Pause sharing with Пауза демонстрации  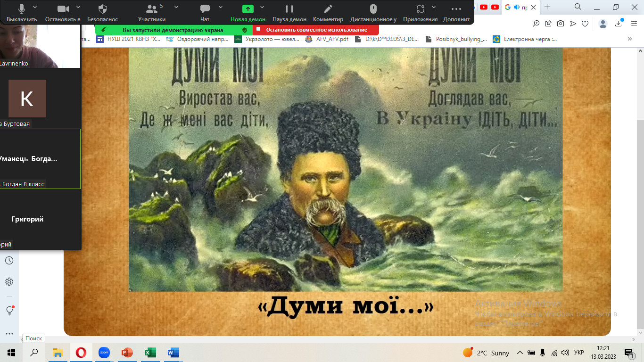click(x=289, y=13)
